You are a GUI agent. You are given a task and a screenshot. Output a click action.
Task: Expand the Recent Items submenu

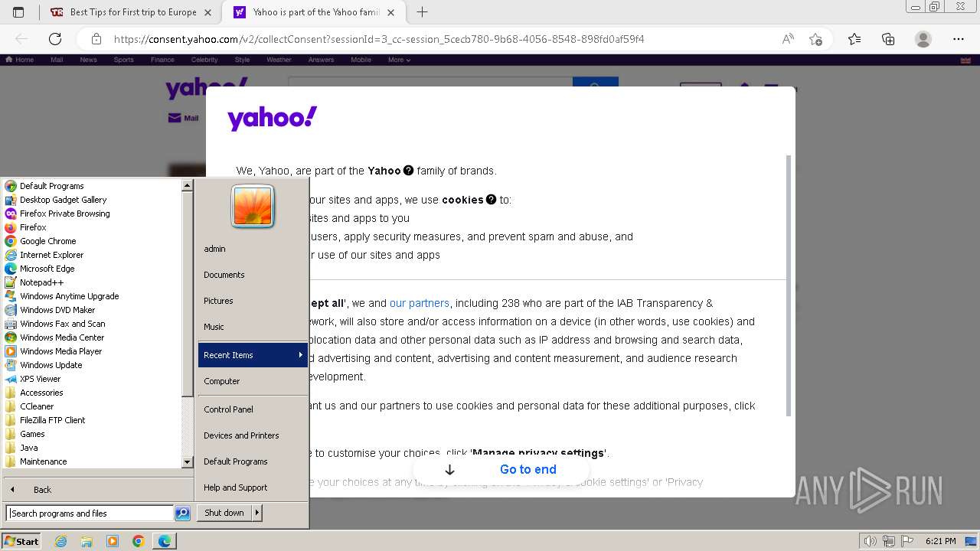253,355
